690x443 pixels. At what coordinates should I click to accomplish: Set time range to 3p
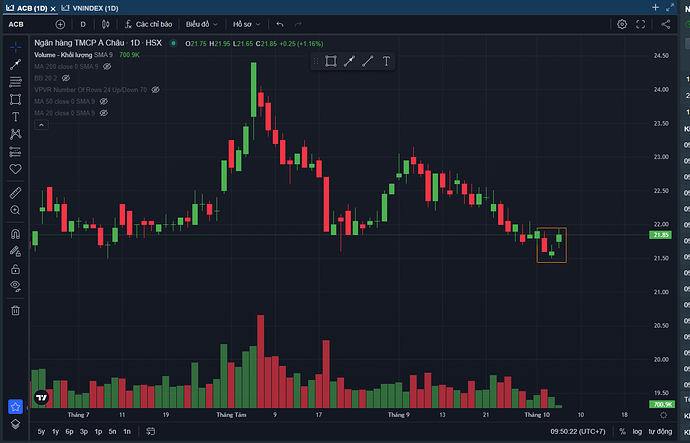coord(84,432)
